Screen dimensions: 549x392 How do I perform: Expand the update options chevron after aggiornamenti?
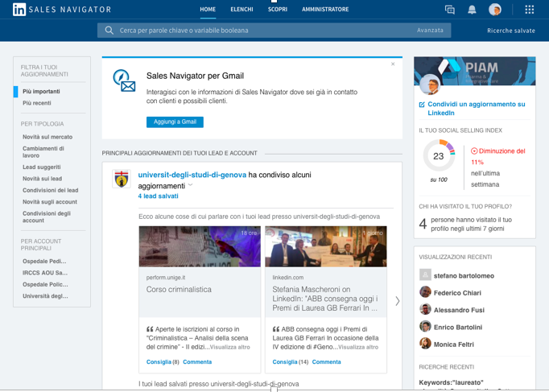(x=191, y=185)
